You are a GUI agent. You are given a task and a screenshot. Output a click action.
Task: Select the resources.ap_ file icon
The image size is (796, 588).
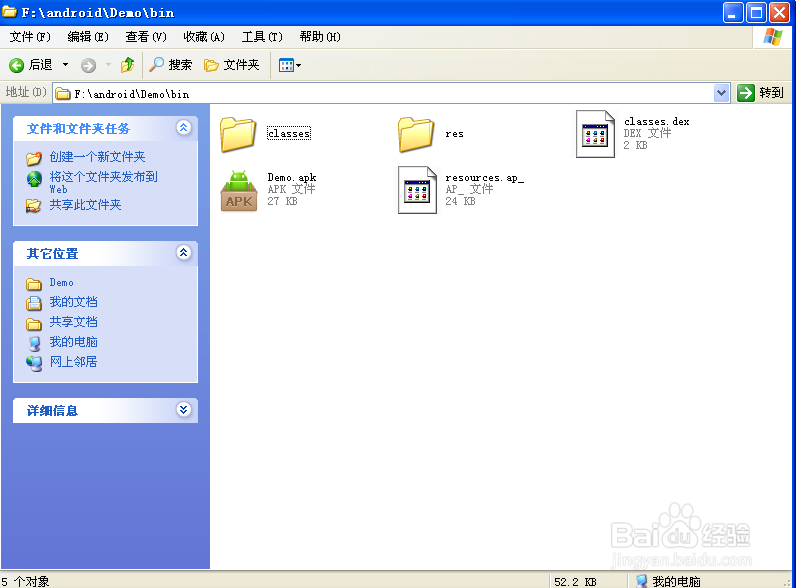[417, 190]
